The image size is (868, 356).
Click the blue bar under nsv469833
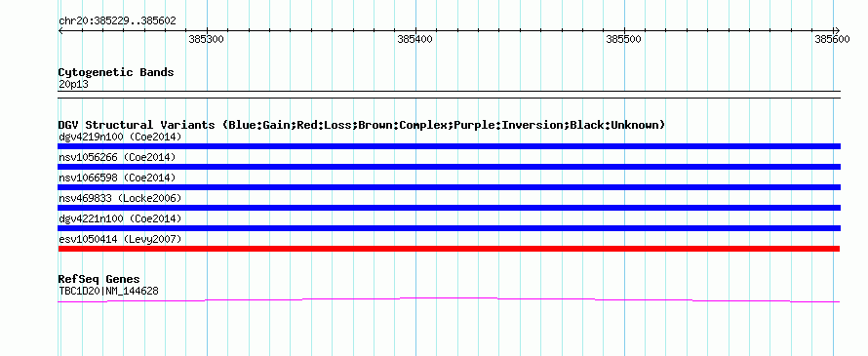(449, 208)
